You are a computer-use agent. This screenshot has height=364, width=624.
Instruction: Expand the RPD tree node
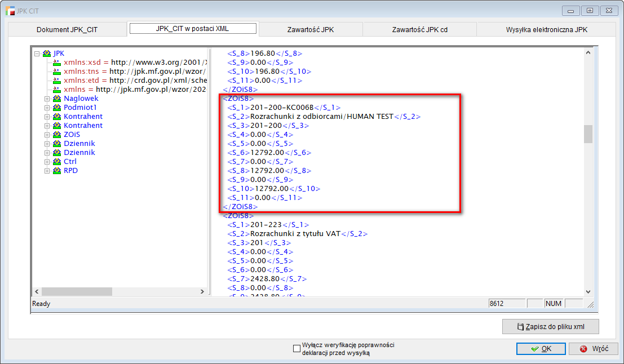47,171
